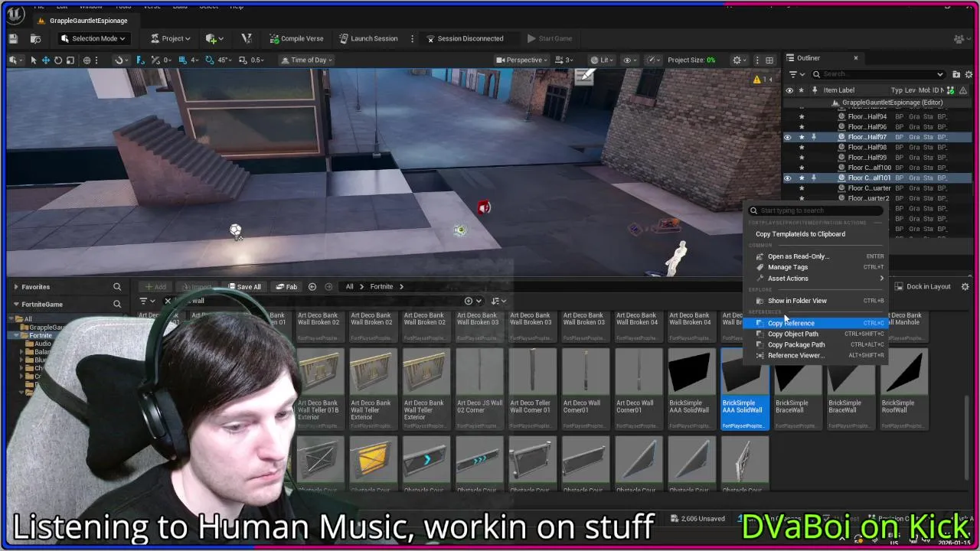
Task: Click the viewport layout grid icon
Action: tap(769, 60)
